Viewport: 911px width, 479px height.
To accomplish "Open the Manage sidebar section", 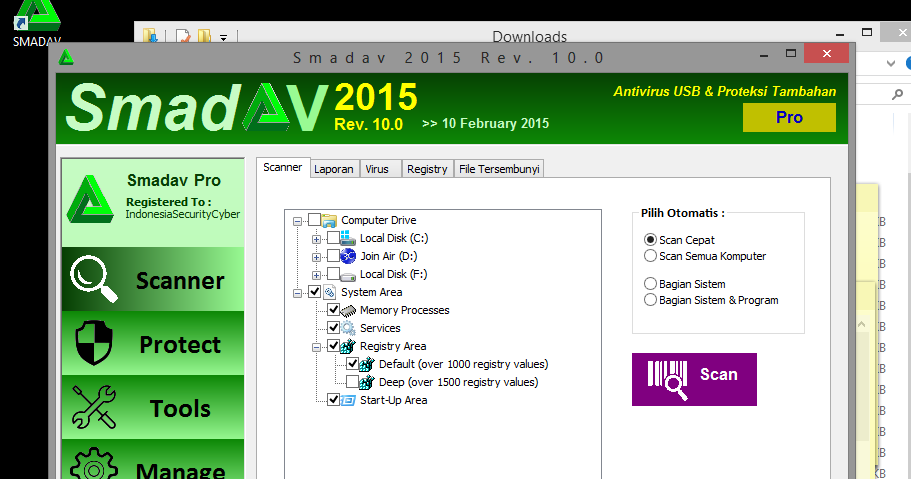I will coord(153,460).
